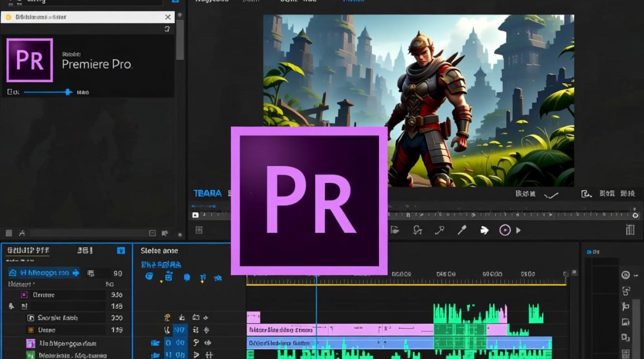Select the project row with value 300
This screenshot has height=359, width=644.
66,318
